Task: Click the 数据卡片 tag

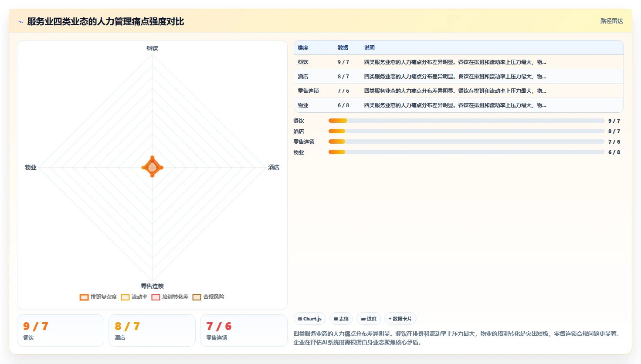Action: coord(400,319)
